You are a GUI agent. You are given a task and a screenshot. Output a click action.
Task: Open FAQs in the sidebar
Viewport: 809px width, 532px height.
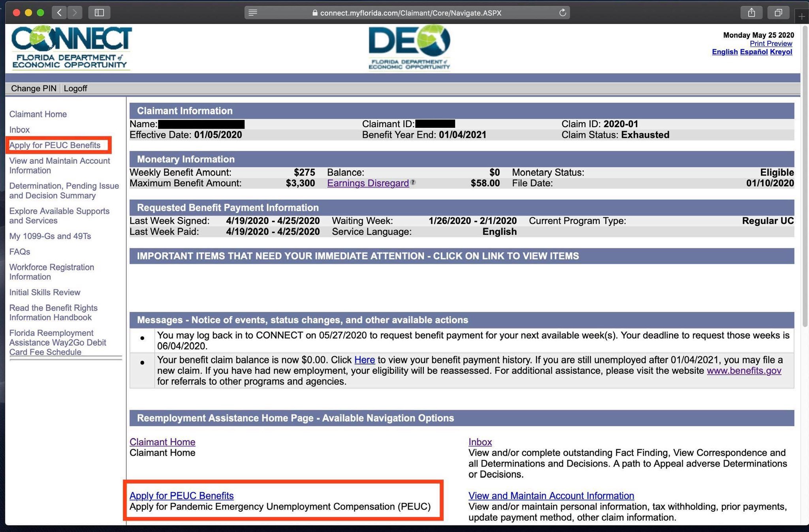coord(20,252)
